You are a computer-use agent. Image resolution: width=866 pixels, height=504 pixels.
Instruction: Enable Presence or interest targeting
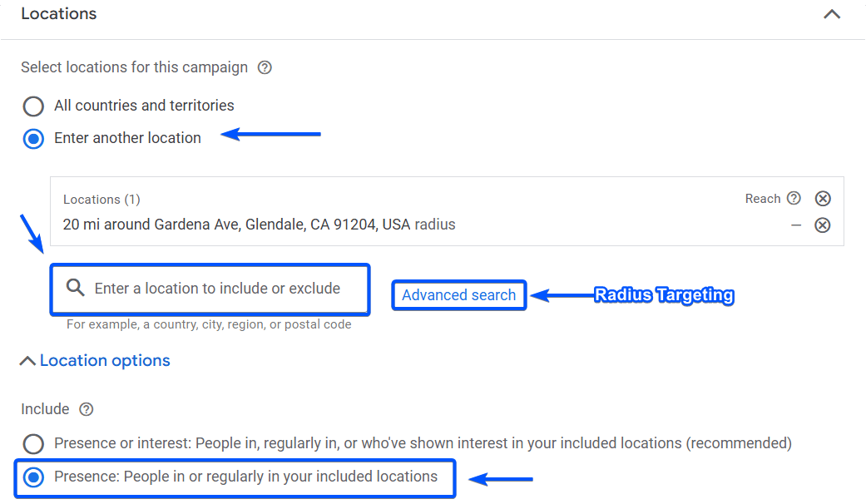33,444
